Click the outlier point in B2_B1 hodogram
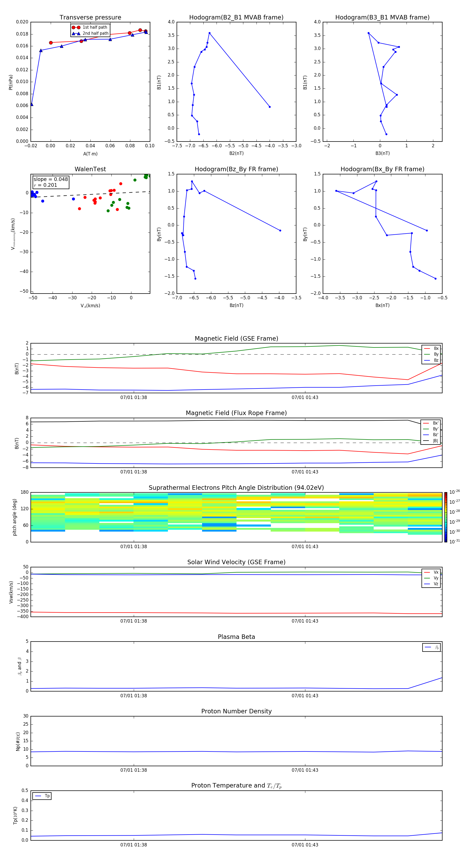This screenshot has height=868, width=473. coord(270,107)
